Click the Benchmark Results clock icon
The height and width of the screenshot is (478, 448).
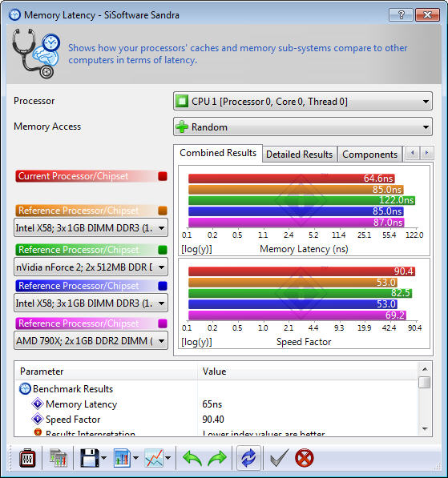coord(25,388)
